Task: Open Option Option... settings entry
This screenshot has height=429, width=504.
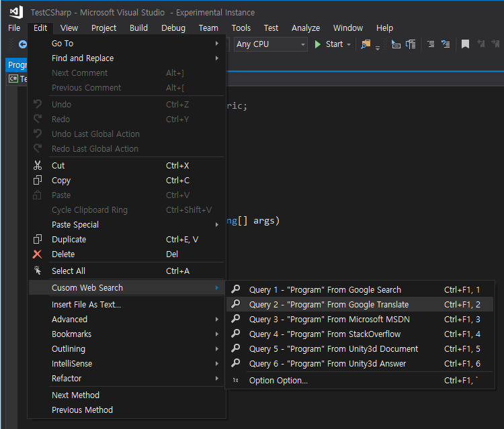Action: [x=360, y=380]
